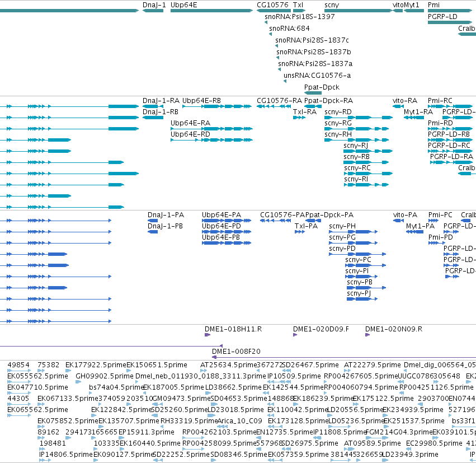Image resolution: width=476 pixels, height=463 pixels.
Task: Click the unsRNA:CG10576-a label
Action: tap(317, 76)
